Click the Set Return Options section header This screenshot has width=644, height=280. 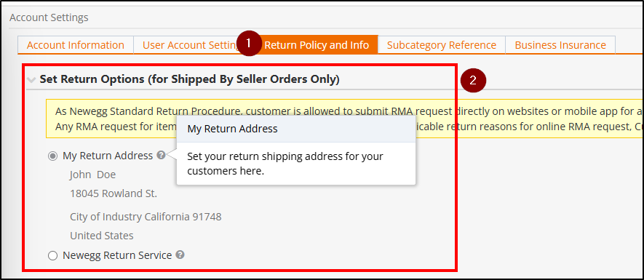[189, 79]
